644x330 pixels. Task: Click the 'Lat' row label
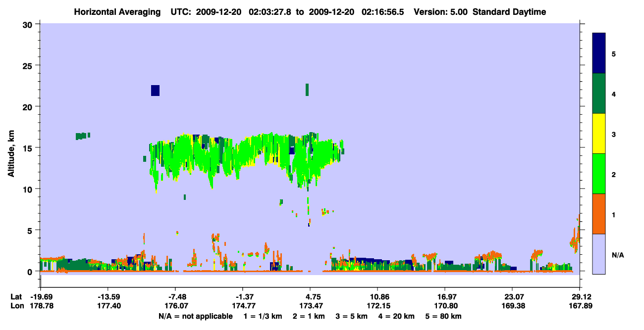[x=16, y=297]
